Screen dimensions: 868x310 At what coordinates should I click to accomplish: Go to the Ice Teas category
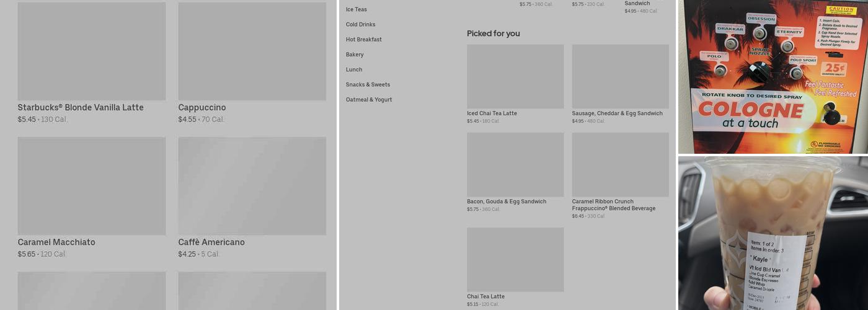click(356, 9)
